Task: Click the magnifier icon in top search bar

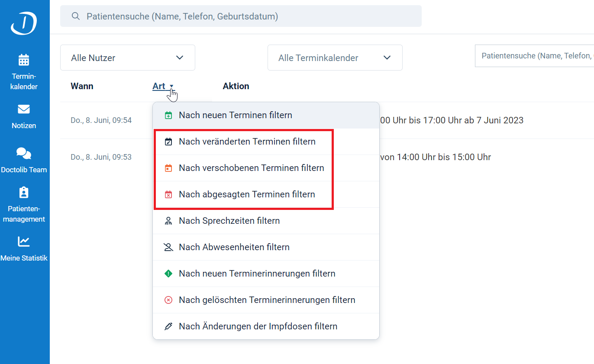Action: (x=76, y=16)
